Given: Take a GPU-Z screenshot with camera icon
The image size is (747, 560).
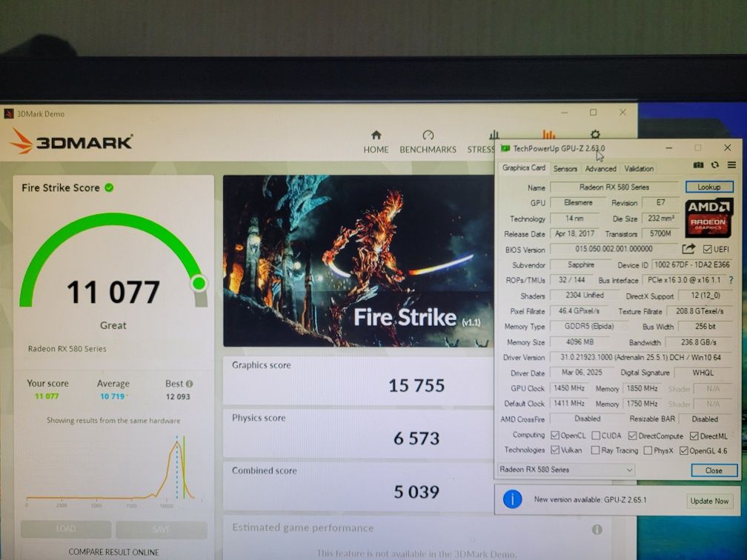Looking at the screenshot, I should [698, 164].
